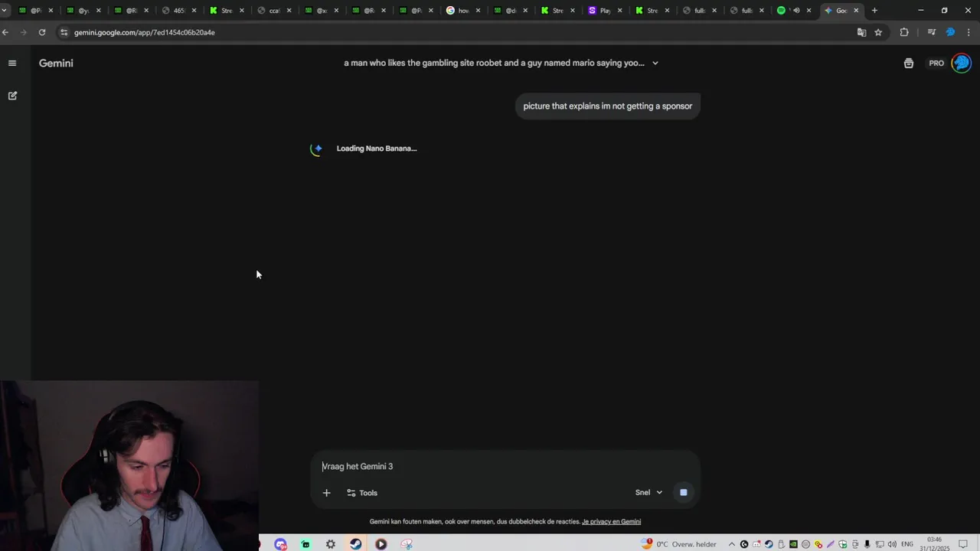Image resolution: width=980 pixels, height=551 pixels.
Task: Stop the response with the stop button
Action: [684, 492]
